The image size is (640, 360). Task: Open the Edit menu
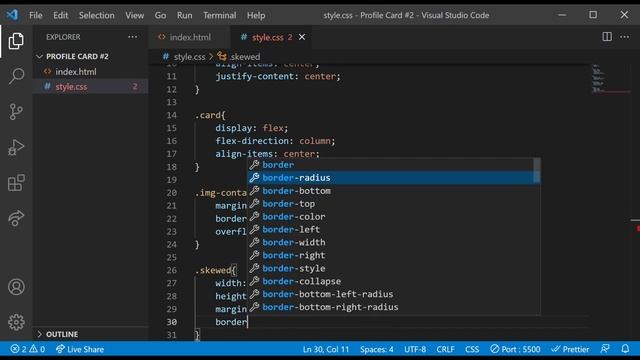[60, 15]
